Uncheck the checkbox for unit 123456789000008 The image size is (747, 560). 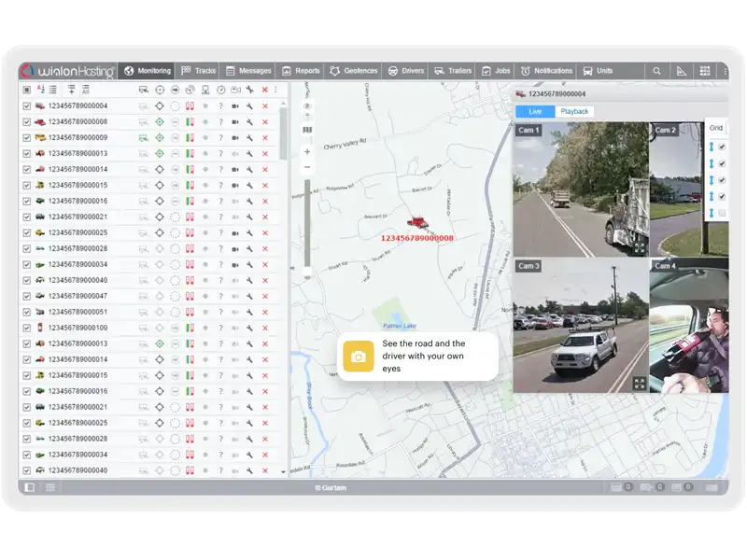[x=27, y=122]
